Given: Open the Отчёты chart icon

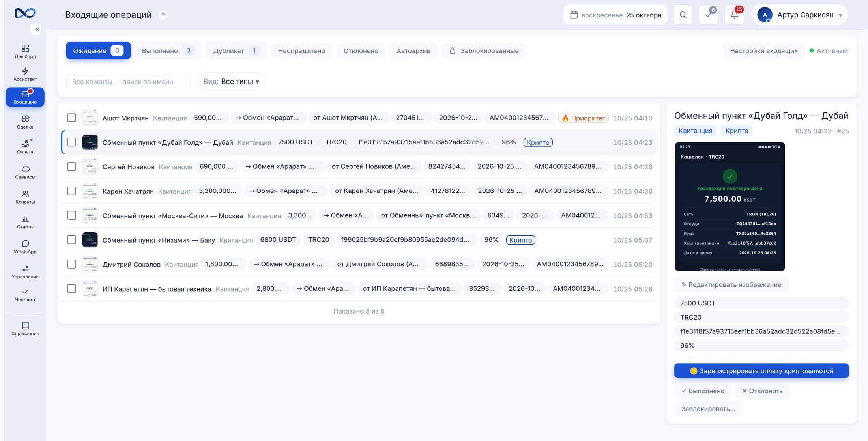Looking at the screenshot, I should pyautogui.click(x=25, y=222).
